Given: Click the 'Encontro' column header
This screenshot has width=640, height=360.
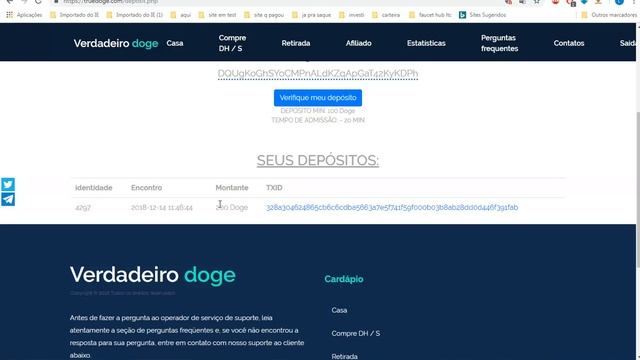Looking at the screenshot, I should tap(147, 188).
